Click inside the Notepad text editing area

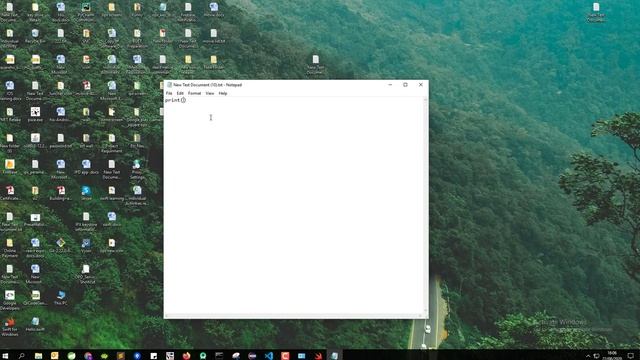294,204
